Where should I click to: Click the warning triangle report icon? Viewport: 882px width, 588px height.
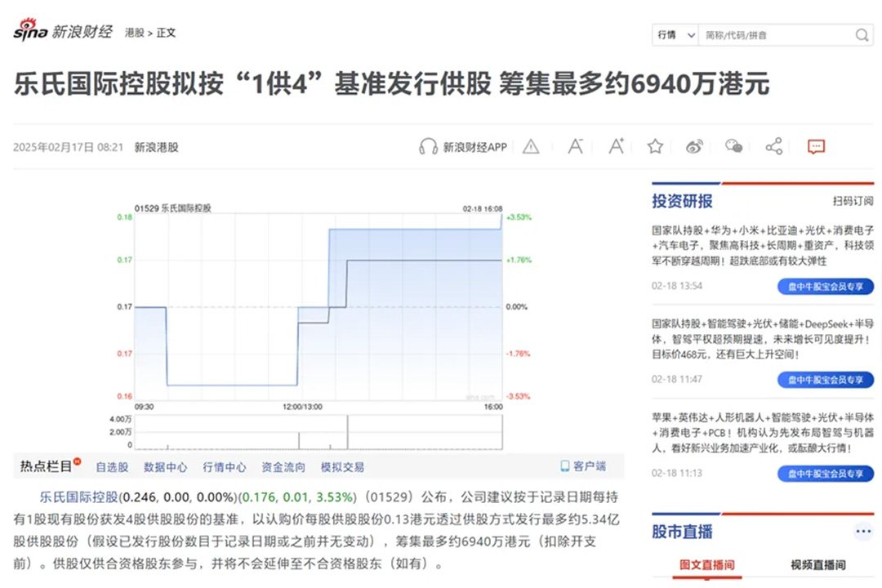(x=531, y=147)
